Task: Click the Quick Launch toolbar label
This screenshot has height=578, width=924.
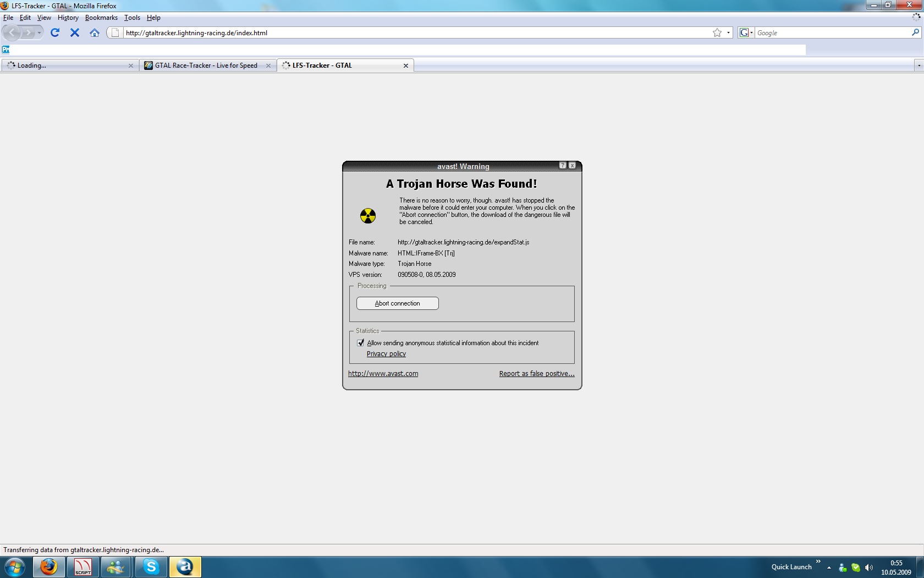Action: [x=791, y=567]
